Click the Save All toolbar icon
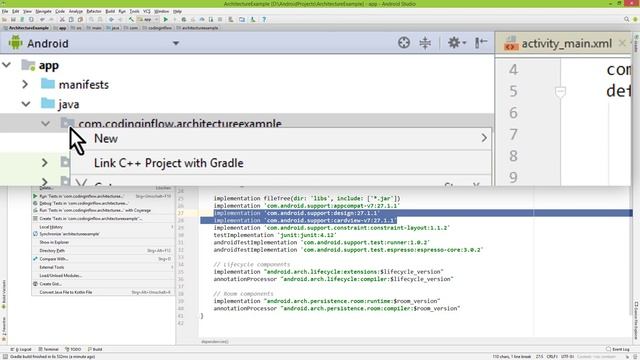The height and width of the screenshot is (360, 640). pos(13,19)
